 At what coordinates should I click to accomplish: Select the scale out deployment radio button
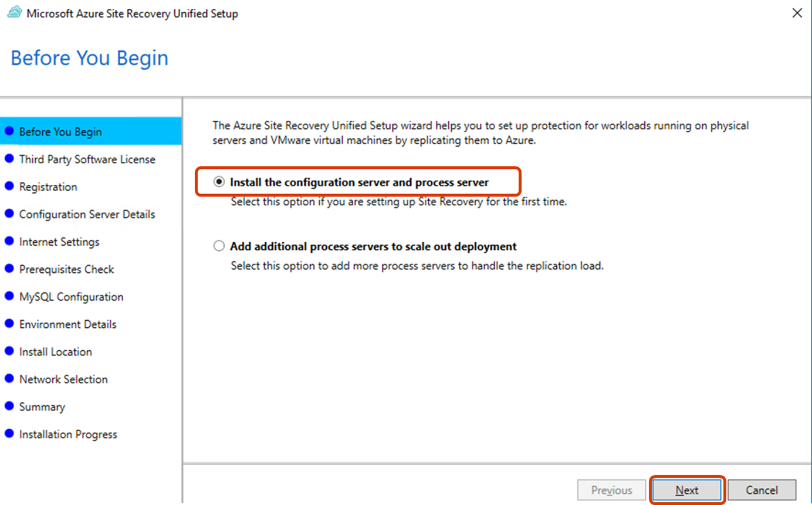(218, 246)
